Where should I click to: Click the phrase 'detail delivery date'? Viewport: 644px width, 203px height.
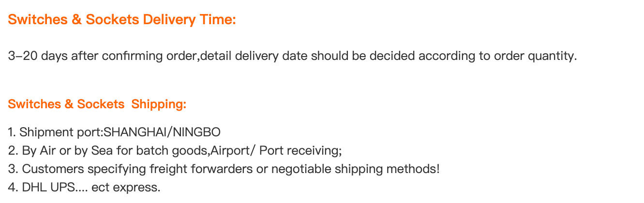254,56
